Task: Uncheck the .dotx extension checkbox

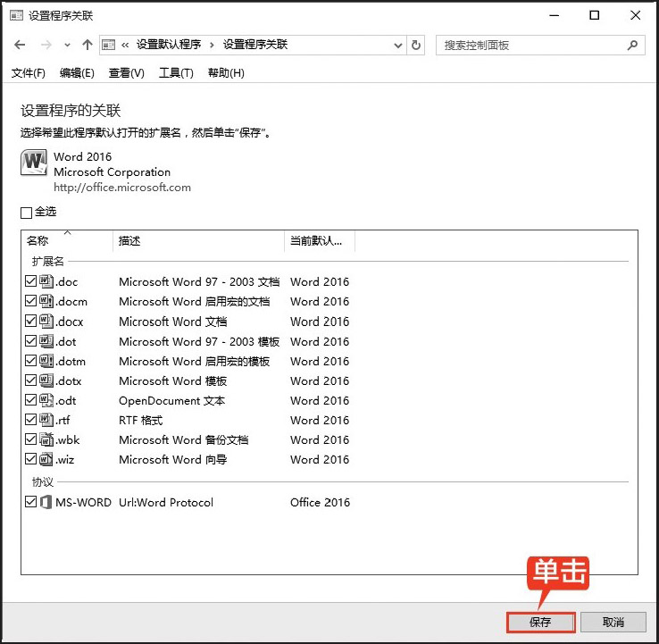Action: (x=30, y=380)
